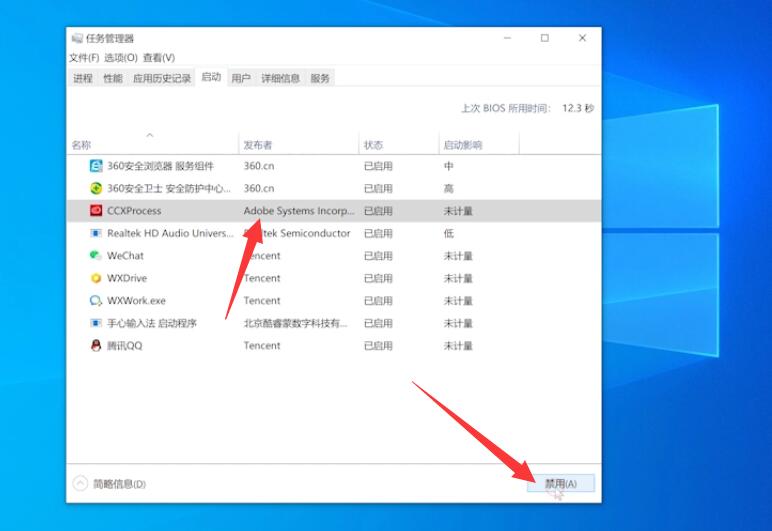Screen dimensions: 772x531
Task: Select the 腾讯QQ startup entry
Action: pyautogui.click(x=125, y=345)
